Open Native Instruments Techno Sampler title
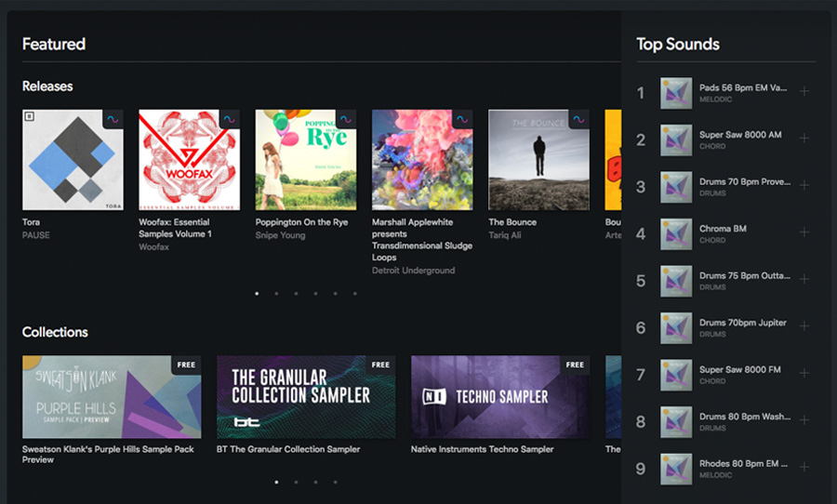The height and width of the screenshot is (504, 837). coord(482,449)
